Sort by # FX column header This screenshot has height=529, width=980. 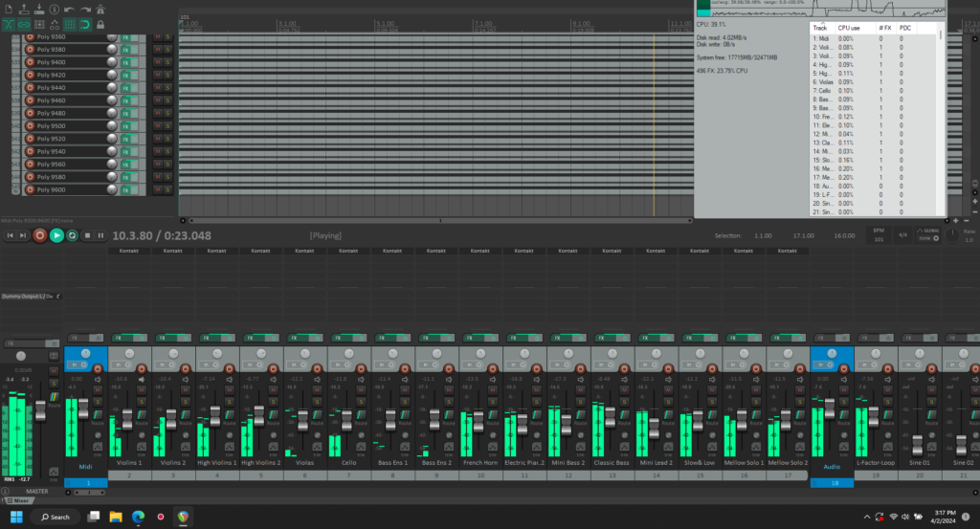(885, 28)
